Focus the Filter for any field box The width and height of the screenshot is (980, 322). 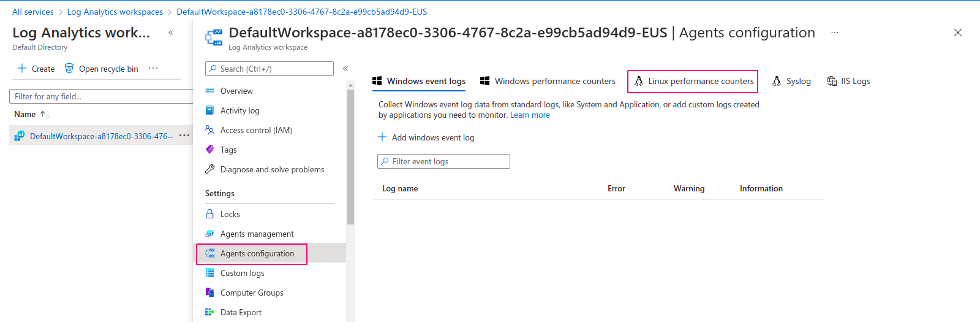tap(102, 96)
